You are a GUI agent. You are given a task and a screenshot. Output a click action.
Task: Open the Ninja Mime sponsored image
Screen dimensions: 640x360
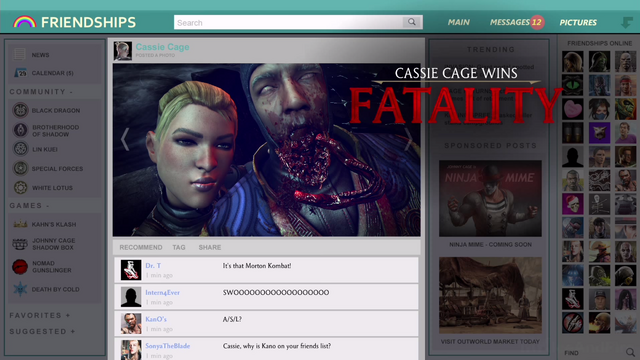point(490,198)
